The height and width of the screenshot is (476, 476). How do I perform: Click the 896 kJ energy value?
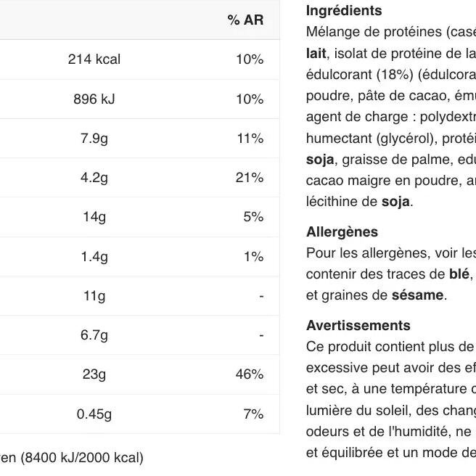94,99
